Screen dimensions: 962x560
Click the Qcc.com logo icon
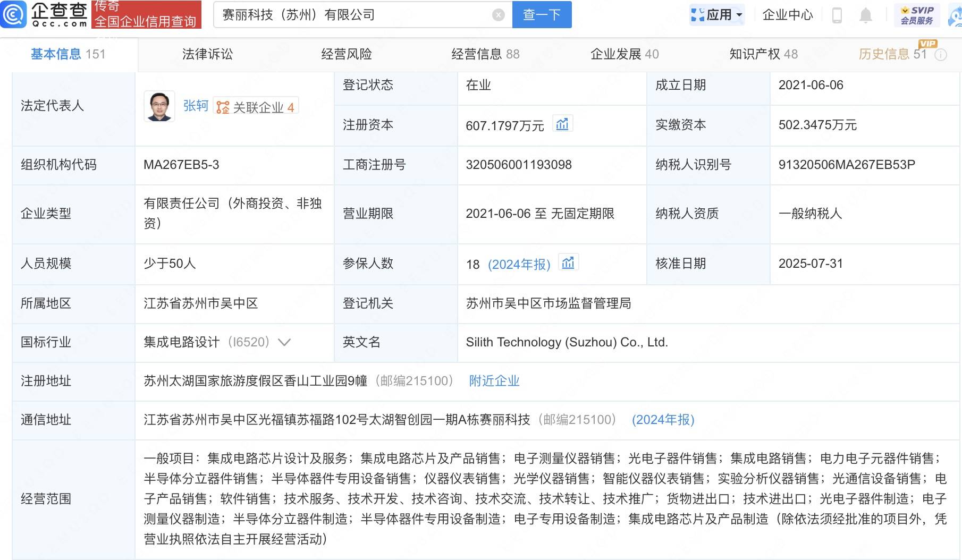(13, 14)
